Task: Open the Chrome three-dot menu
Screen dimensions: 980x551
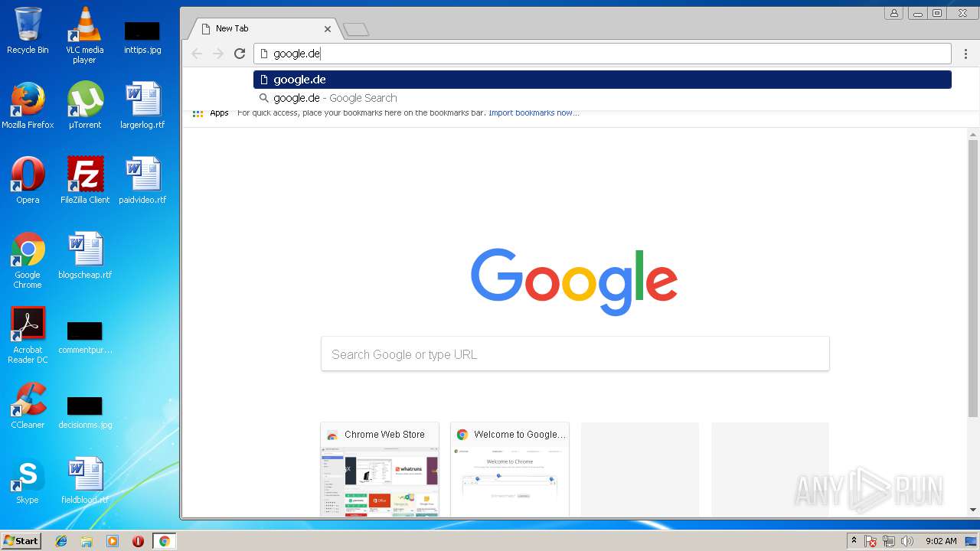Action: 965,54
